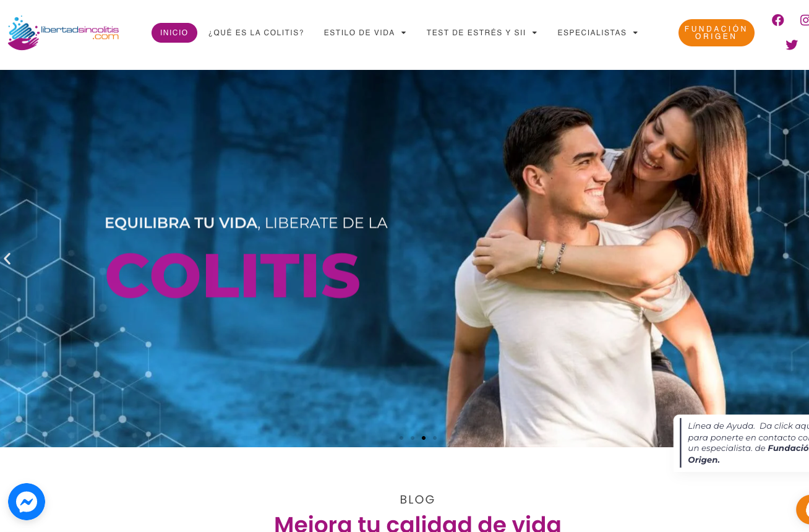This screenshot has height=532, width=809.
Task: Open the Instagram profile icon
Action: tap(804, 20)
